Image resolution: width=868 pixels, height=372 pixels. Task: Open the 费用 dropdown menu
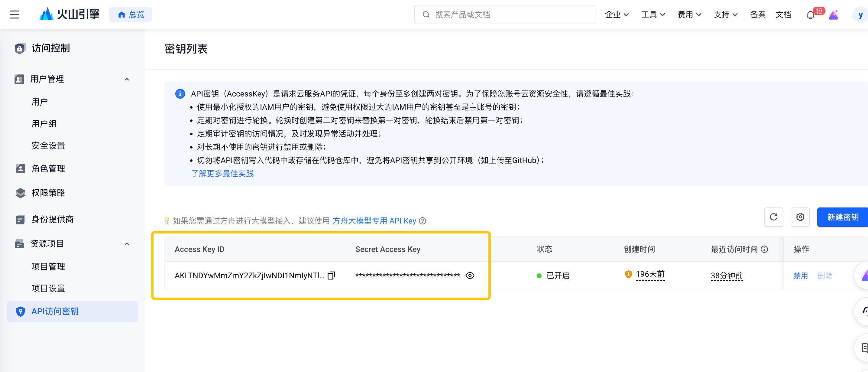[x=689, y=15]
